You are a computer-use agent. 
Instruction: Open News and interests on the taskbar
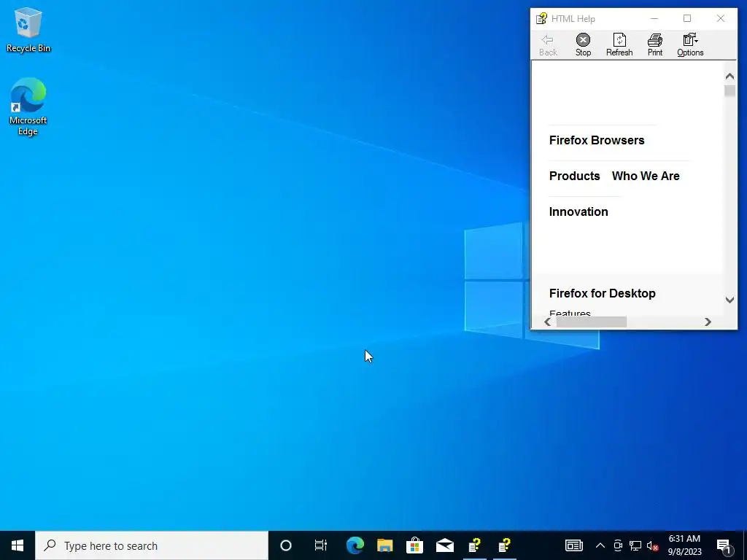(x=573, y=545)
